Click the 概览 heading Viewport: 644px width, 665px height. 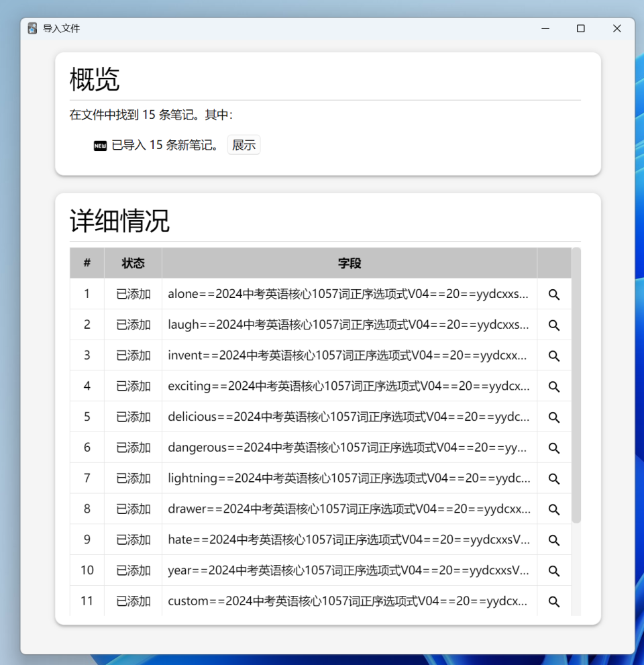point(95,79)
